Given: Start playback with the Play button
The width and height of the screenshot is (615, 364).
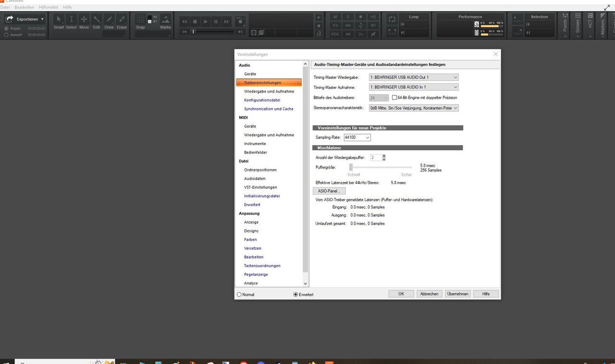Looking at the screenshot, I should (206, 22).
